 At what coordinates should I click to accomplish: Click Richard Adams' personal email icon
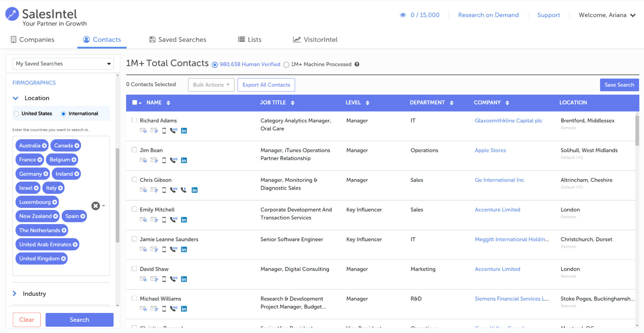[154, 130]
